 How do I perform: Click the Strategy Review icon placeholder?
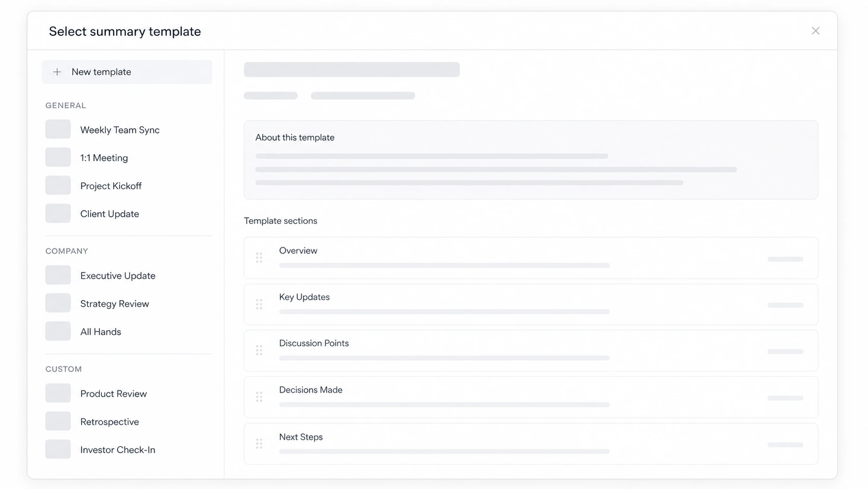click(58, 303)
